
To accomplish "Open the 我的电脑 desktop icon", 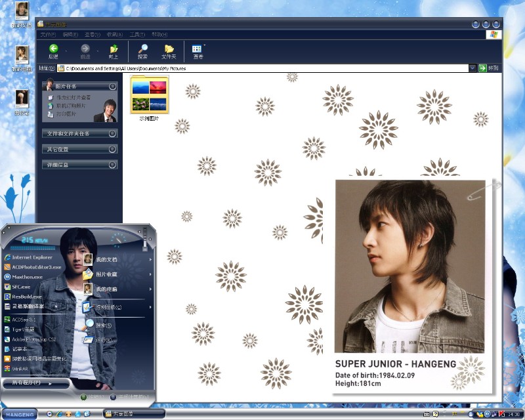I will pyautogui.click(x=22, y=58).
